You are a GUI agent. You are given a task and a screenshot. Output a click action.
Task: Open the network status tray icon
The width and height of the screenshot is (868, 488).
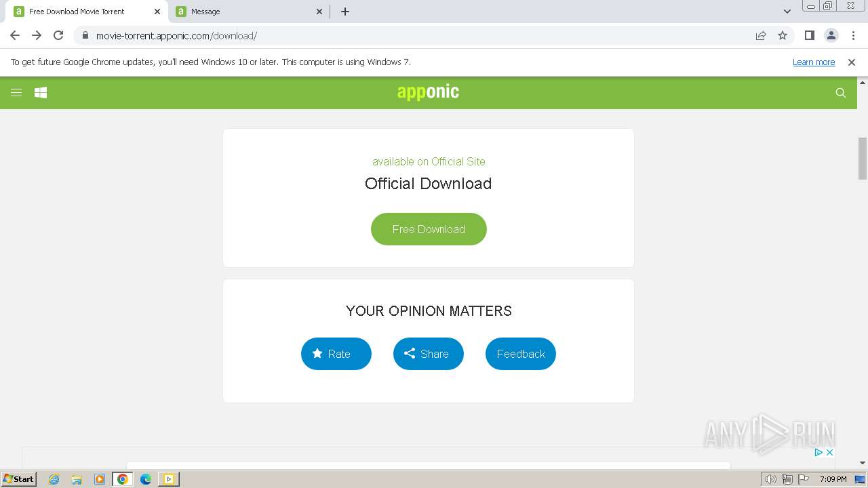click(x=787, y=479)
